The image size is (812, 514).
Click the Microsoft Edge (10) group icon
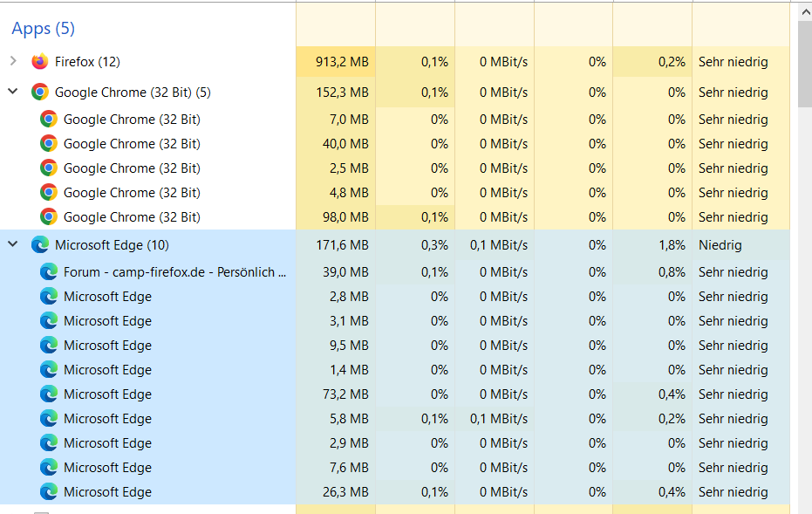click(x=39, y=245)
